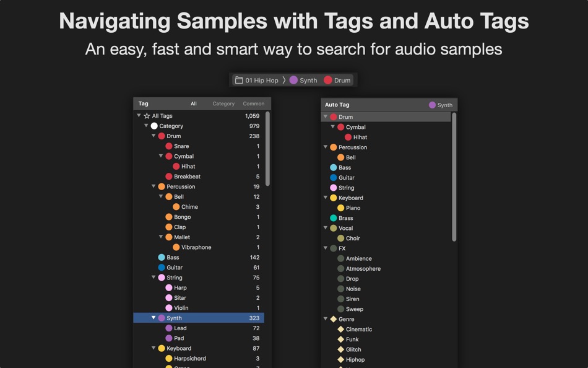Click the red Hihat circle in Auto Tag panel

(x=348, y=138)
